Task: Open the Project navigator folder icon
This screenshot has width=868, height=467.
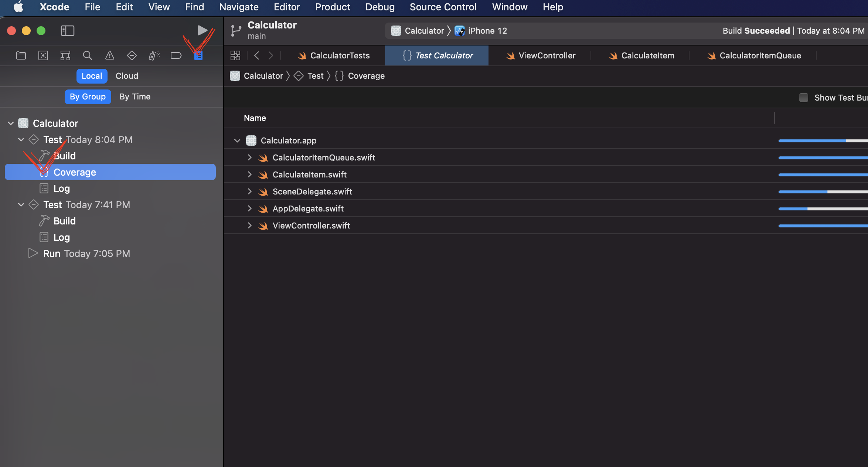Action: pos(21,55)
